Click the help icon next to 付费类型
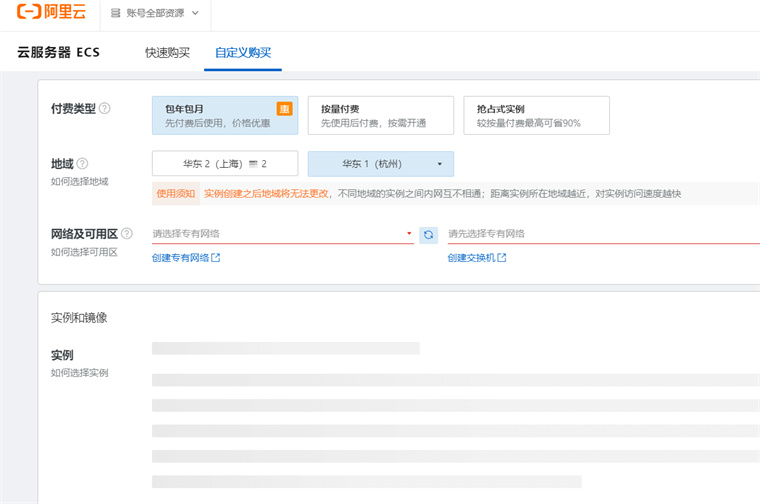The image size is (760, 504). click(x=105, y=108)
